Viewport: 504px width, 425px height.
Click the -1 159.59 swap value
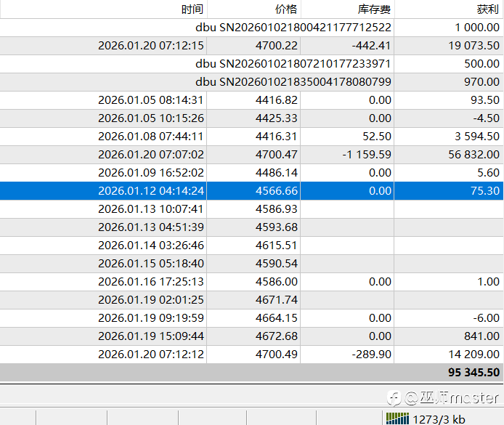(367, 155)
